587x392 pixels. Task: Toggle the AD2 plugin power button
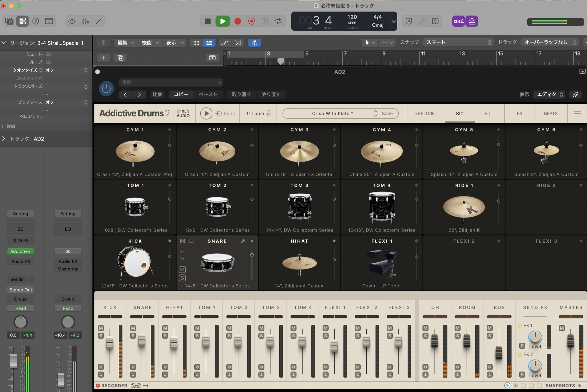click(x=106, y=88)
